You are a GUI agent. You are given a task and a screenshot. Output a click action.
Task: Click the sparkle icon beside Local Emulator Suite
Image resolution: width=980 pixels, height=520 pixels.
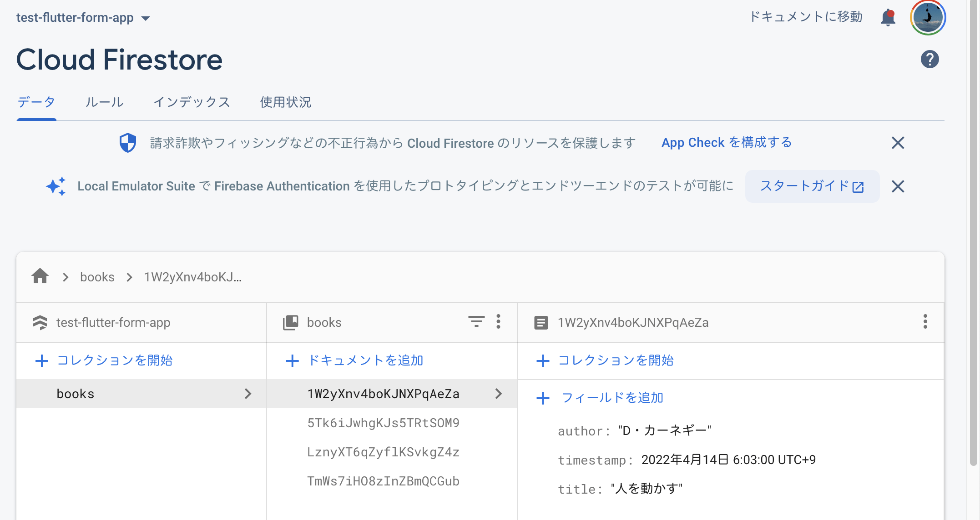[x=56, y=186]
